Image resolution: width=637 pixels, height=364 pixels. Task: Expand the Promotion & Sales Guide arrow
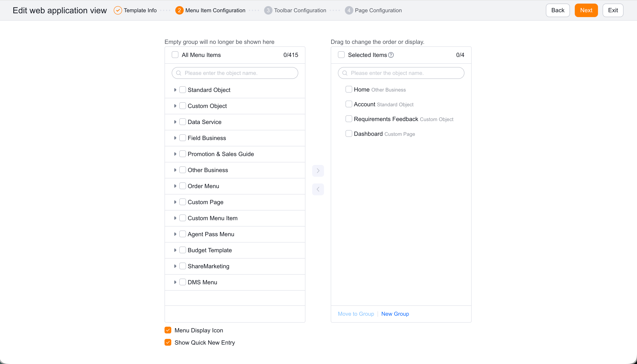tap(175, 154)
